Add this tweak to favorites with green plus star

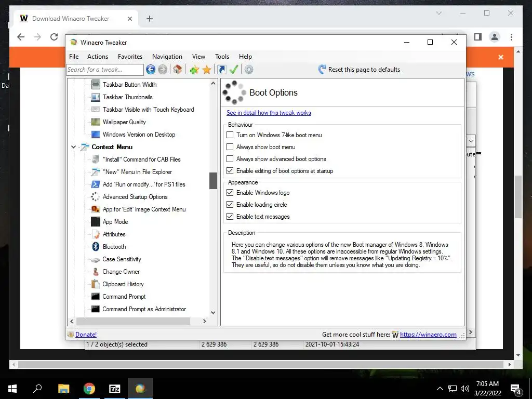pos(194,70)
